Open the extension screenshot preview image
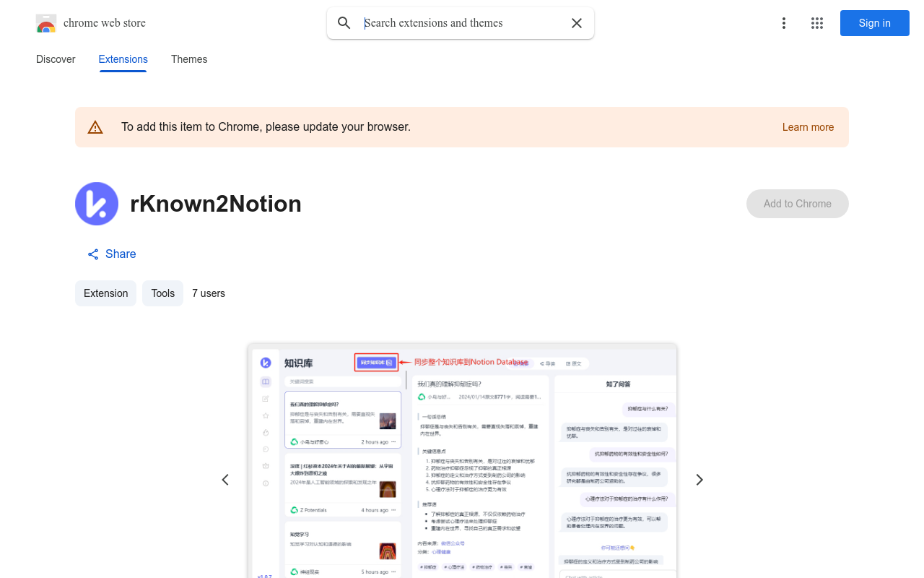The height and width of the screenshot is (578, 924). click(462, 461)
